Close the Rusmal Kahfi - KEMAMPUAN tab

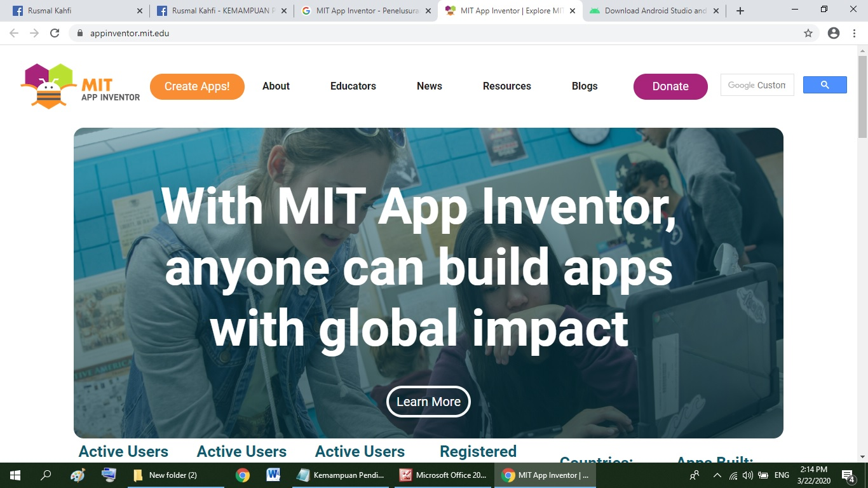pos(283,11)
